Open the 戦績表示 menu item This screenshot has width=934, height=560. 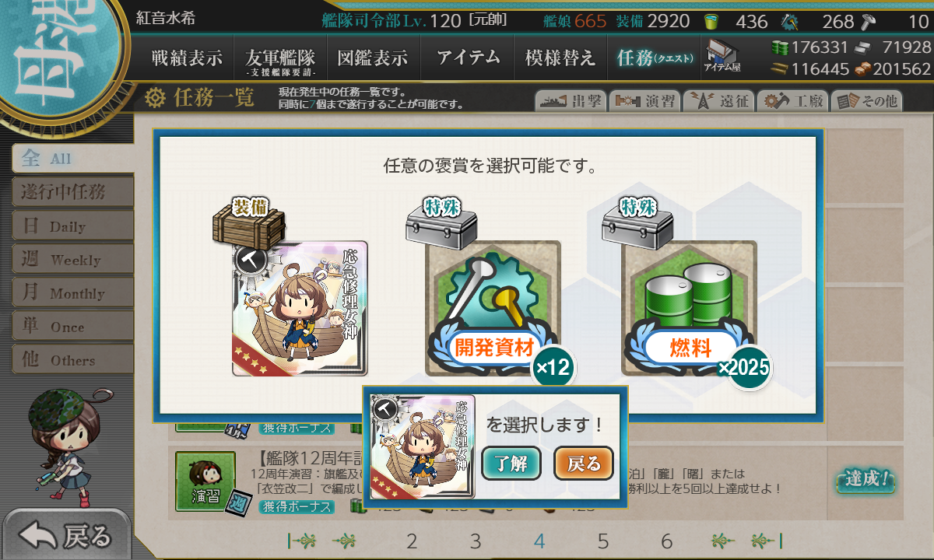point(187,58)
